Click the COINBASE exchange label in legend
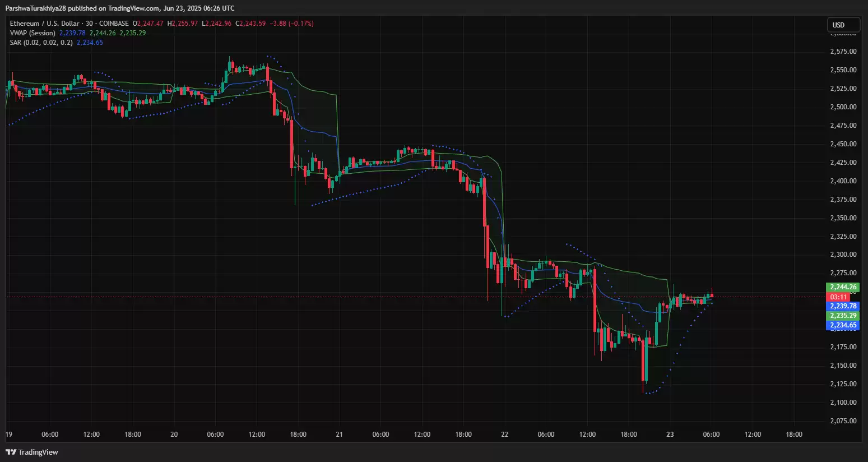Viewport: 868px width, 462px height. click(114, 24)
